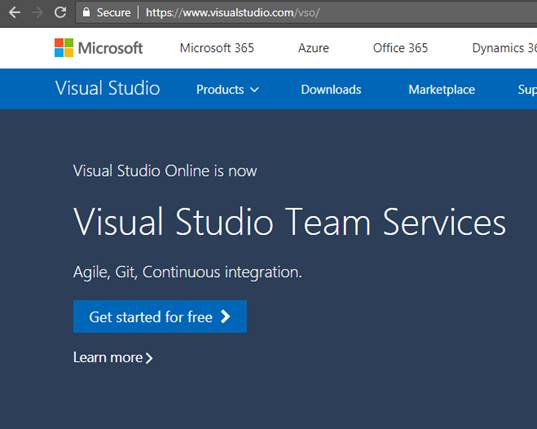The height and width of the screenshot is (429, 537).
Task: Click the 'Visual Studio Online is now' text
Action: coord(165,171)
